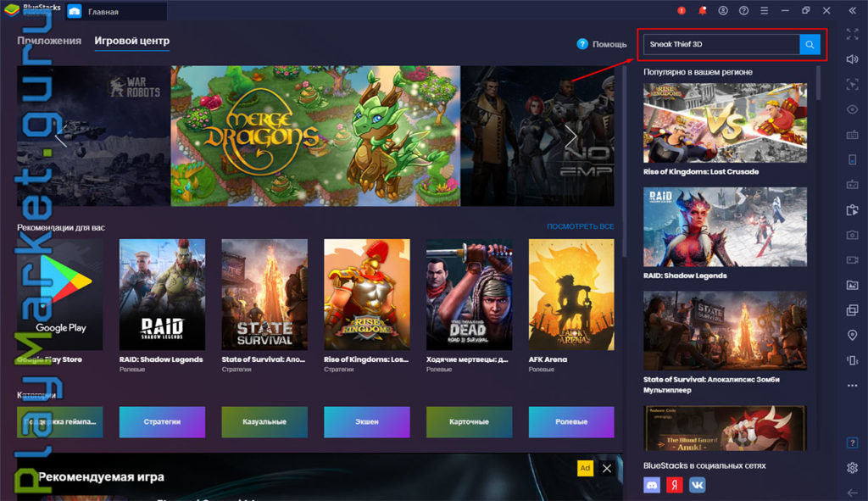Click the popular games panel scrollbar
The height and width of the screenshot is (501, 868).
818,83
